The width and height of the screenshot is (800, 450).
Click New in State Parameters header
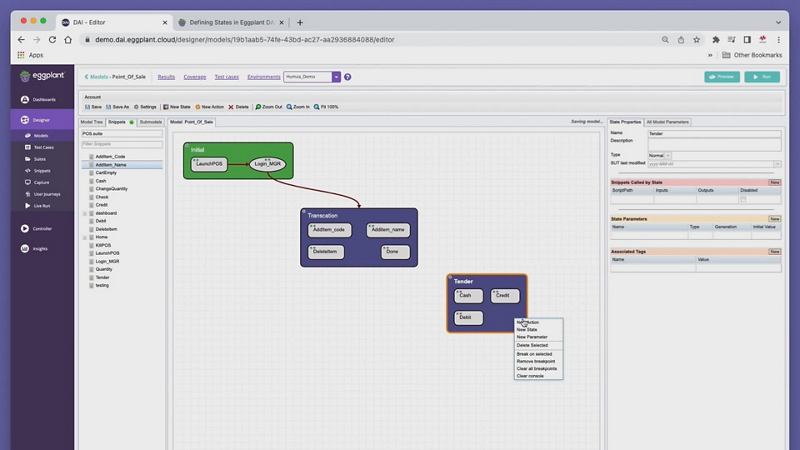774,219
